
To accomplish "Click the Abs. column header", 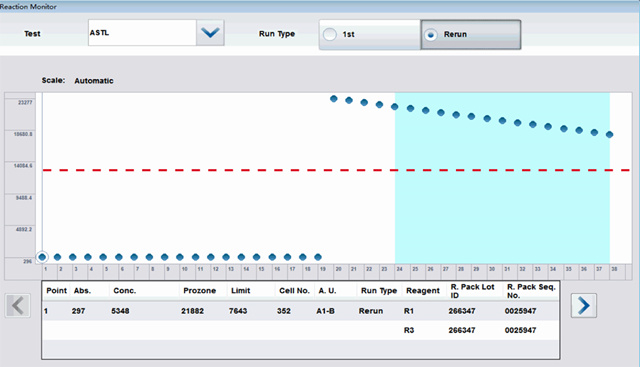I will click(82, 291).
